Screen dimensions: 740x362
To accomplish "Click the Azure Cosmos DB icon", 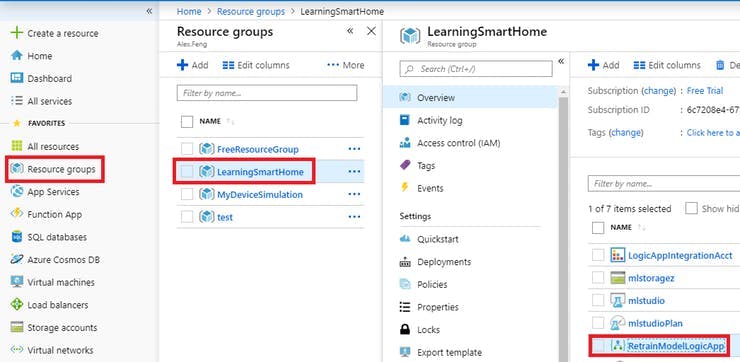I will pyautogui.click(x=17, y=260).
